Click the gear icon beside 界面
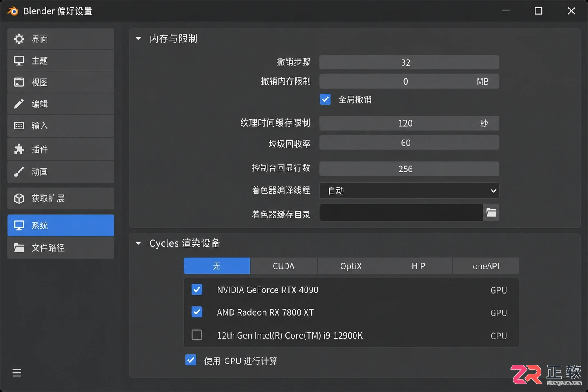 [x=19, y=39]
